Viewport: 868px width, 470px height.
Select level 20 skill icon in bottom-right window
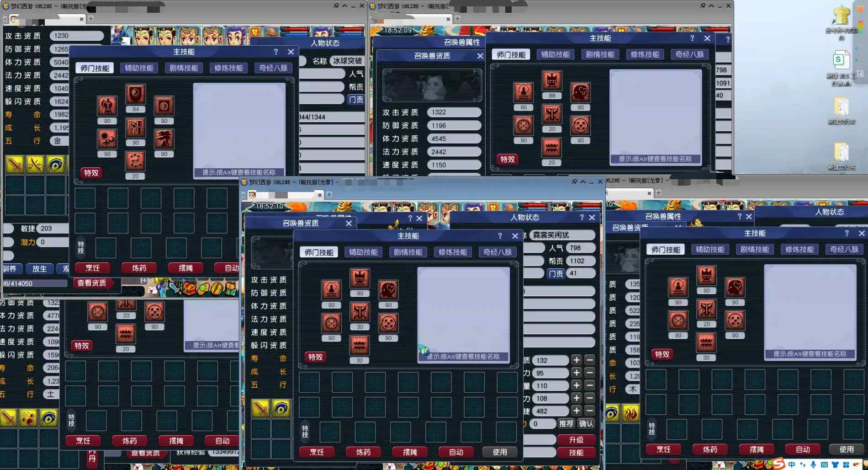(706, 310)
